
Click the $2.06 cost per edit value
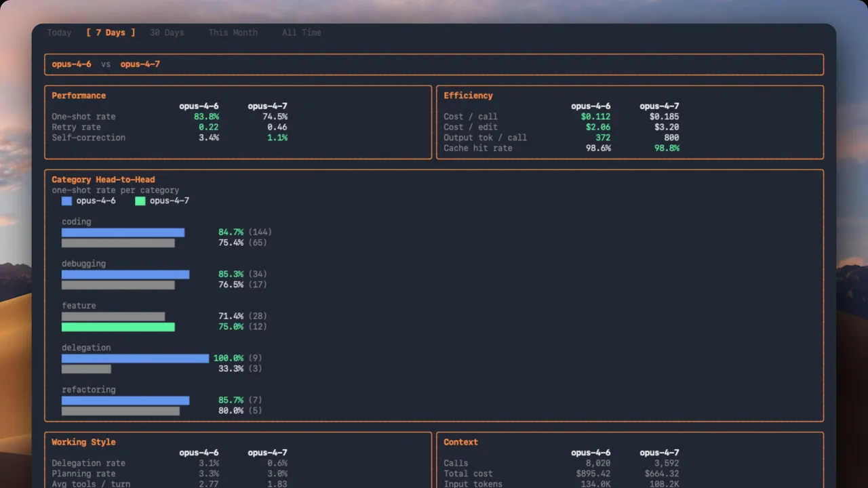point(598,127)
